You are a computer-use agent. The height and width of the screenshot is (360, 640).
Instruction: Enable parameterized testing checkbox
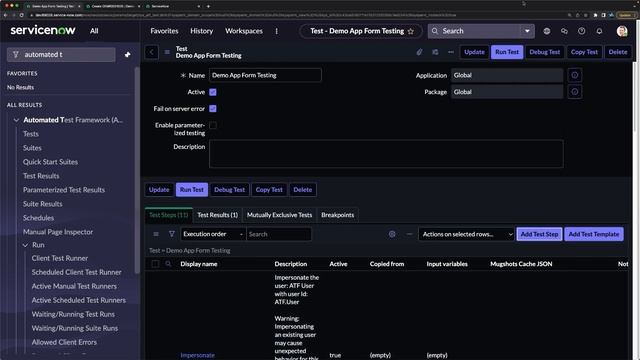(x=213, y=125)
